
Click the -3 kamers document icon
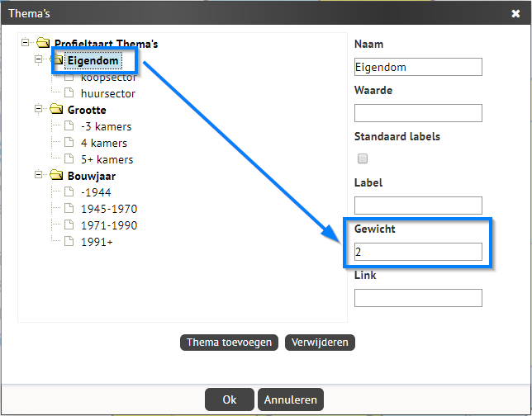[x=69, y=125]
